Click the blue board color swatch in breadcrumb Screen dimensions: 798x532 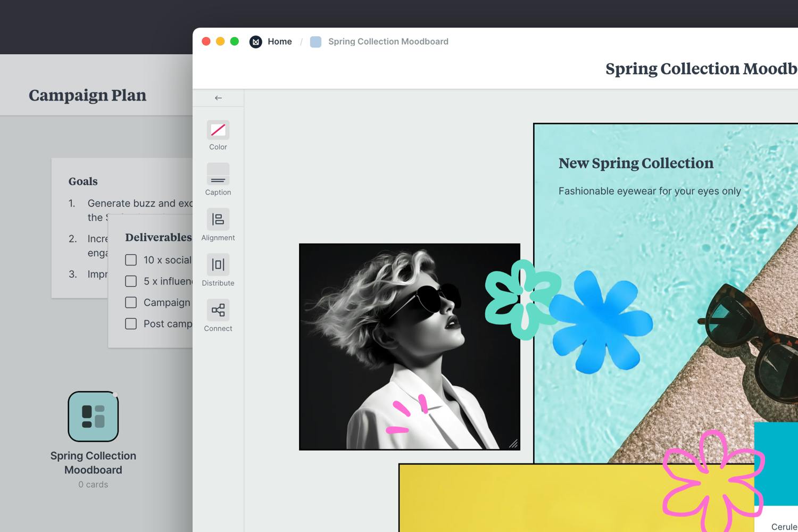pos(315,42)
